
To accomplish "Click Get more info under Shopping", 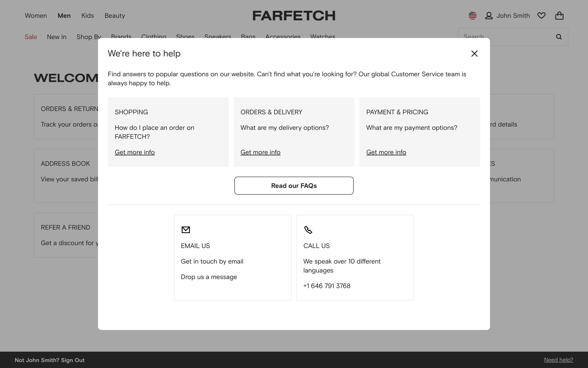I will click(135, 152).
